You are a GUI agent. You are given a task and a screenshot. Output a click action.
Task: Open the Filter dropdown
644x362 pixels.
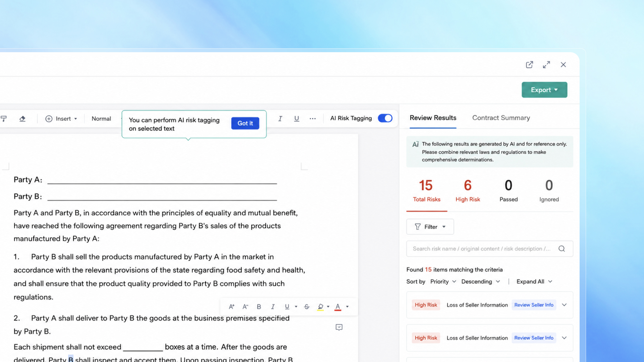430,227
